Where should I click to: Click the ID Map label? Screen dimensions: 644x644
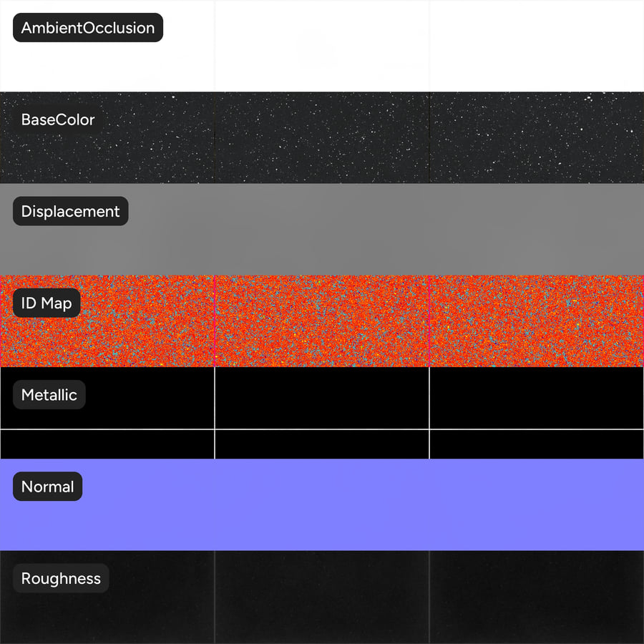point(47,303)
